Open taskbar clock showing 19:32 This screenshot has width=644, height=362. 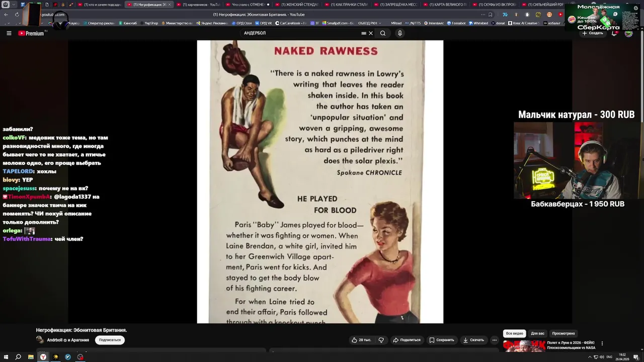(x=622, y=356)
